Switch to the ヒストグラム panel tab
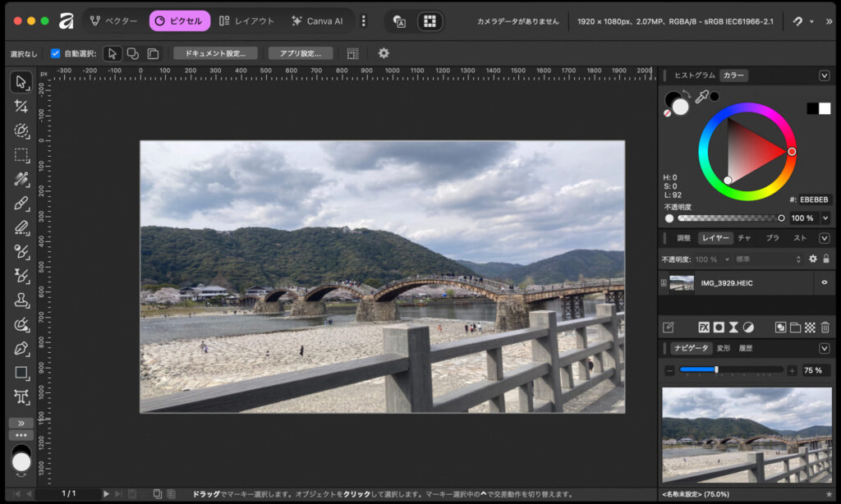Image resolution: width=841 pixels, height=504 pixels. (694, 76)
